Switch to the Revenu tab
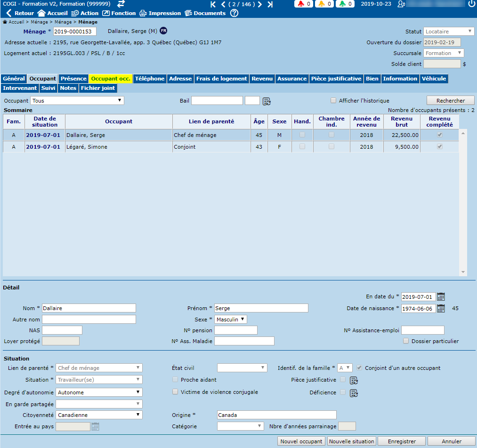 coord(262,79)
